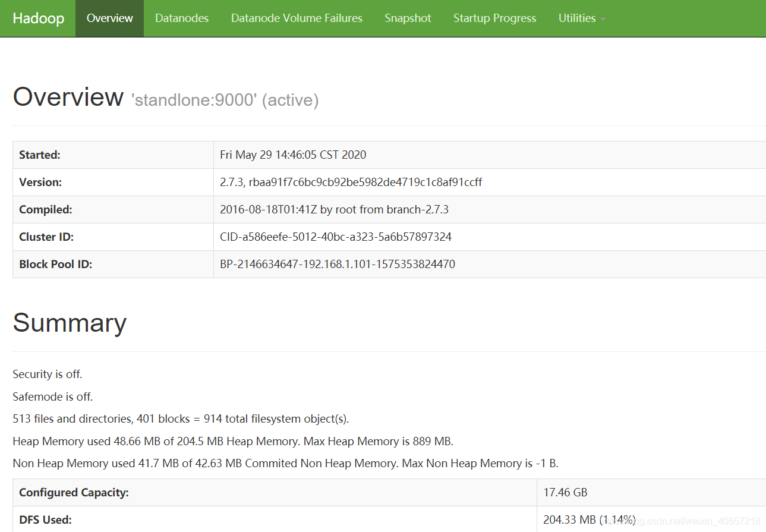This screenshot has height=532, width=766.
Task: Click the Summary heading
Action: pyautogui.click(x=70, y=322)
